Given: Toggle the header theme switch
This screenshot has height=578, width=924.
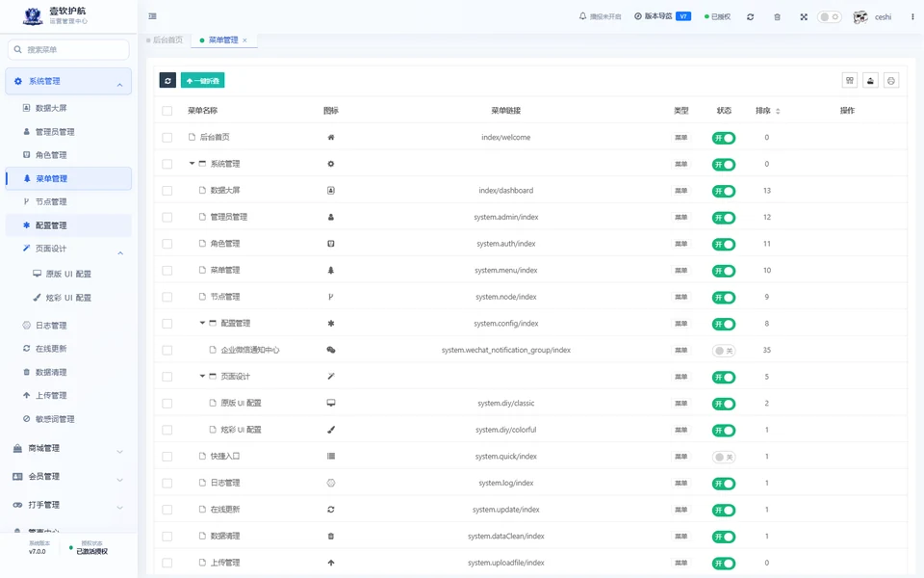Looking at the screenshot, I should pyautogui.click(x=829, y=17).
